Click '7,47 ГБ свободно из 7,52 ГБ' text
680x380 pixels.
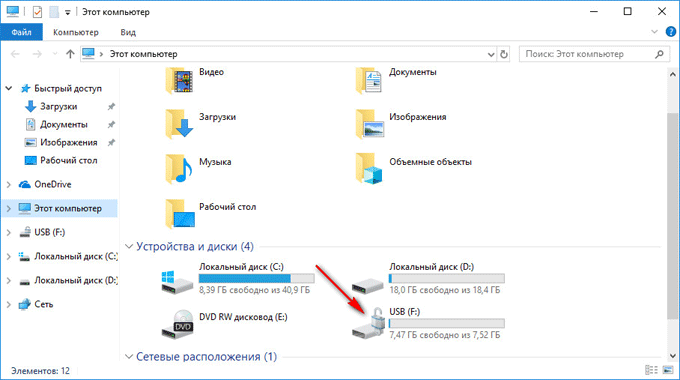coord(445,335)
